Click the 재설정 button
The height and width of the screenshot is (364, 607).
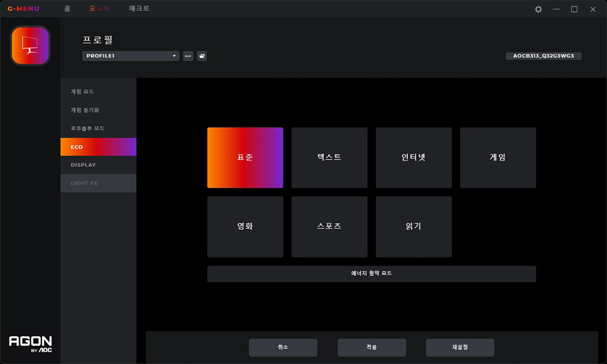[x=460, y=348]
